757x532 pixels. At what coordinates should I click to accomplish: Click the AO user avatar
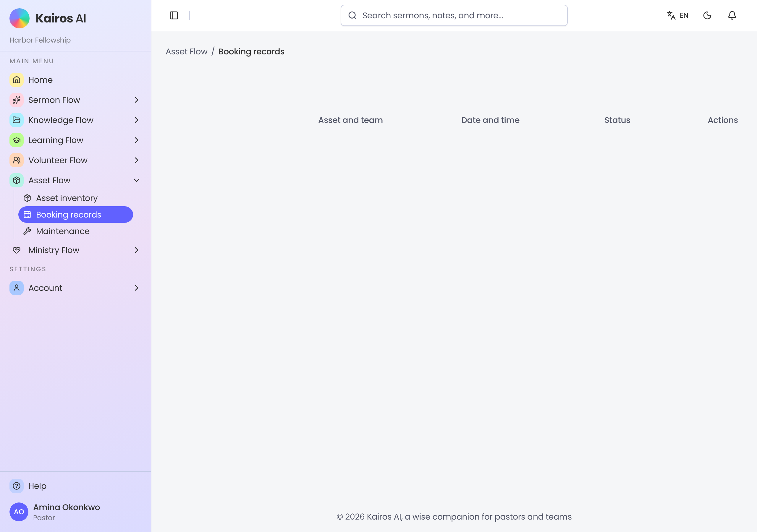point(19,512)
